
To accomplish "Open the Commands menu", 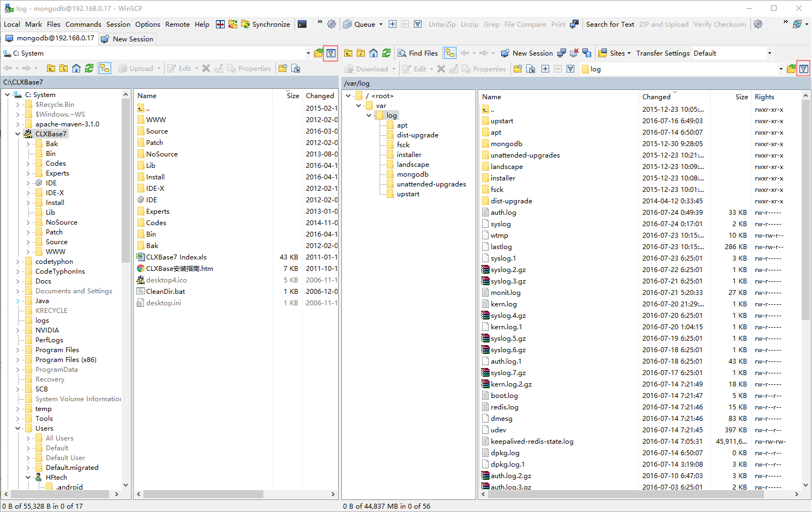I will click(x=83, y=25).
